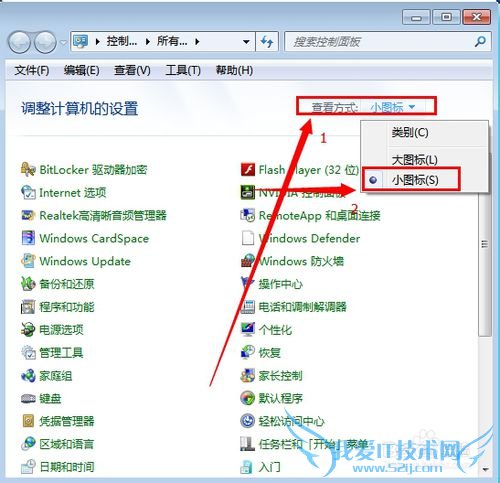
Task: Open the 凭据管理器 icon
Action: 28,421
